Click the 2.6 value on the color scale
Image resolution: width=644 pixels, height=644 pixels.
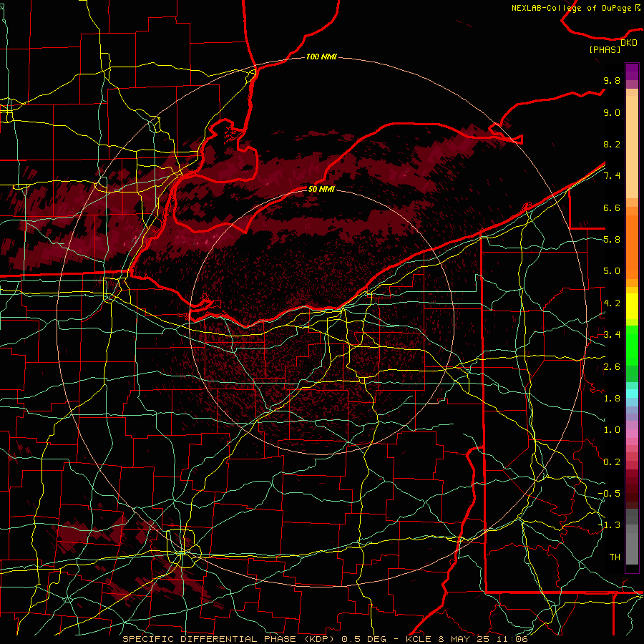pos(612,367)
